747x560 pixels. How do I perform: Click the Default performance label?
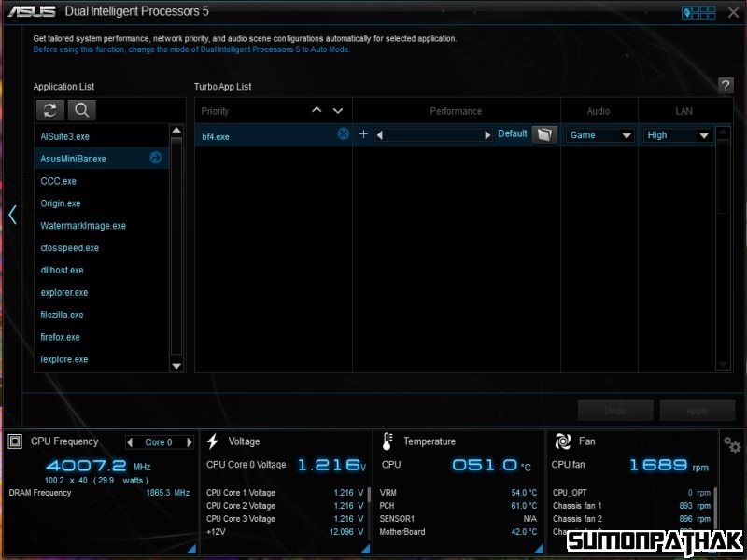[x=512, y=133]
